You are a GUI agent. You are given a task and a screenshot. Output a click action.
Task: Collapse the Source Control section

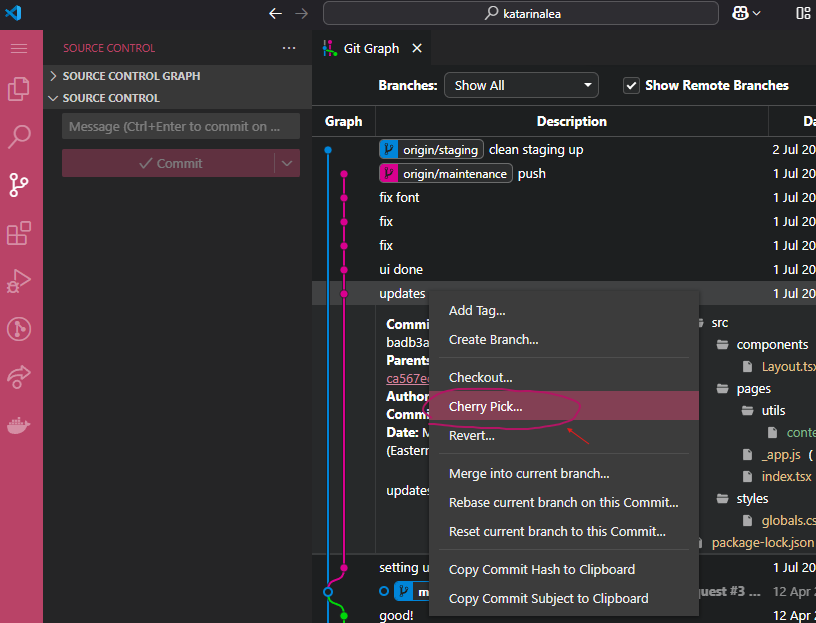(177, 98)
